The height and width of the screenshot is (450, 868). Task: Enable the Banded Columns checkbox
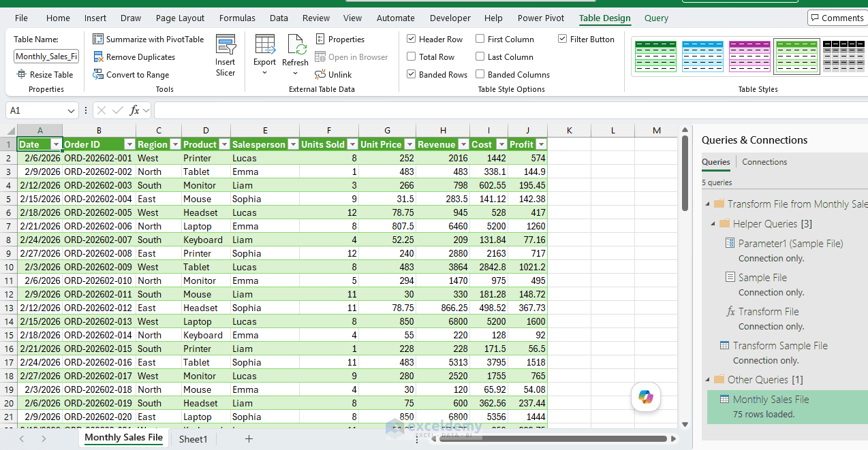coord(480,75)
